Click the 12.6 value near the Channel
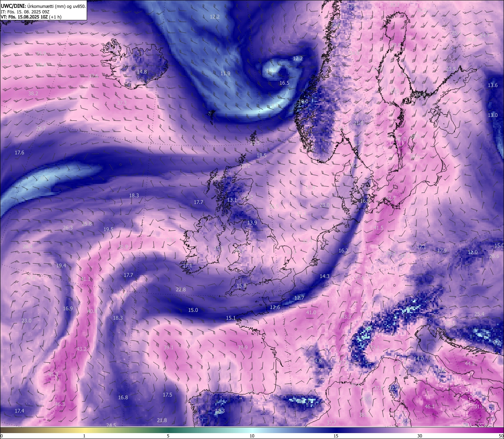Viewport: 504px width, 439px height. click(275, 307)
